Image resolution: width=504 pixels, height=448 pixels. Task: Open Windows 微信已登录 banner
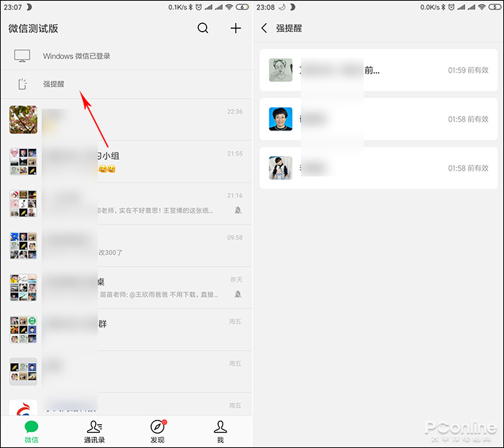click(126, 56)
